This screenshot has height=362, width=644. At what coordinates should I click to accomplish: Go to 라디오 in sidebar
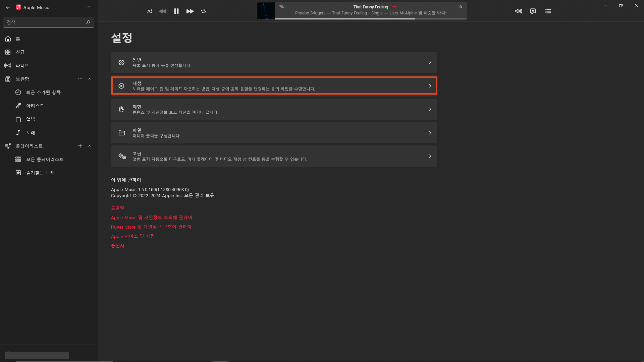(22, 65)
